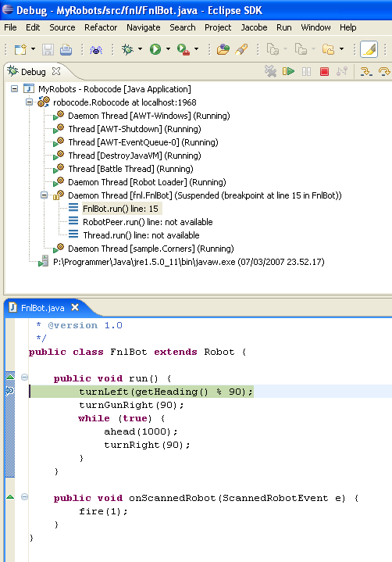Collapse the MyRobots - Robocode launch node
This screenshot has height=562, width=392.
(14, 88)
